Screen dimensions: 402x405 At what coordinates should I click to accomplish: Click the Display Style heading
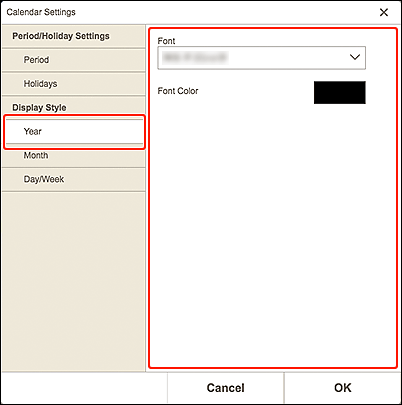click(x=39, y=108)
